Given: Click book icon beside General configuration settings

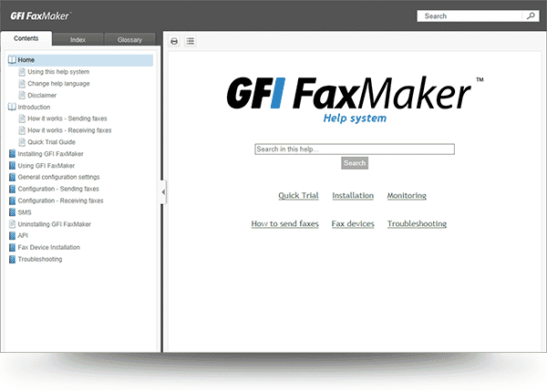Looking at the screenshot, I should click(12, 177).
